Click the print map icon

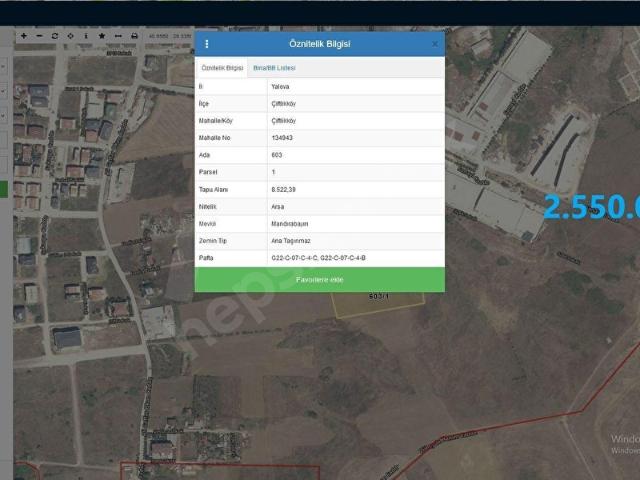click(x=134, y=36)
